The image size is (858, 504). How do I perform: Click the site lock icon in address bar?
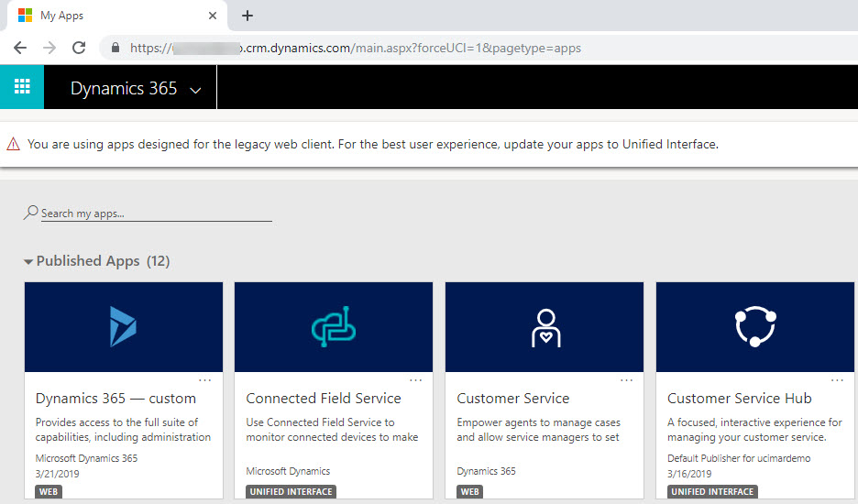pyautogui.click(x=115, y=48)
